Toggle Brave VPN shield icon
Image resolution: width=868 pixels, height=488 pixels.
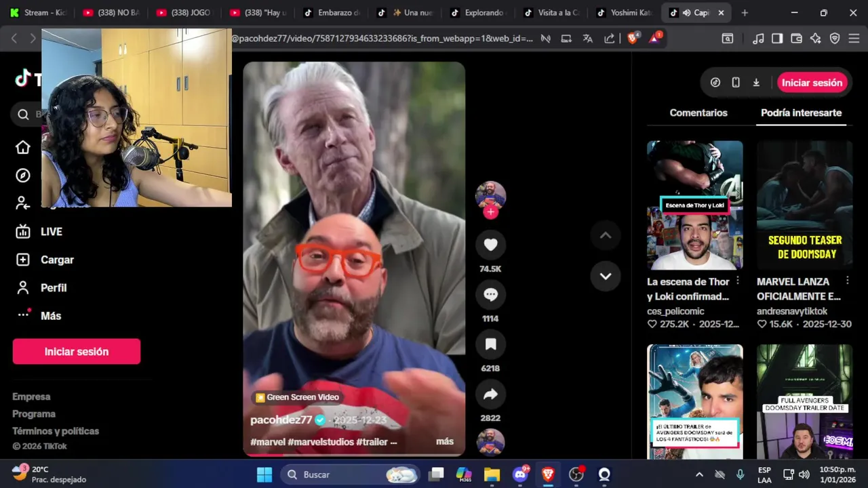(x=835, y=39)
